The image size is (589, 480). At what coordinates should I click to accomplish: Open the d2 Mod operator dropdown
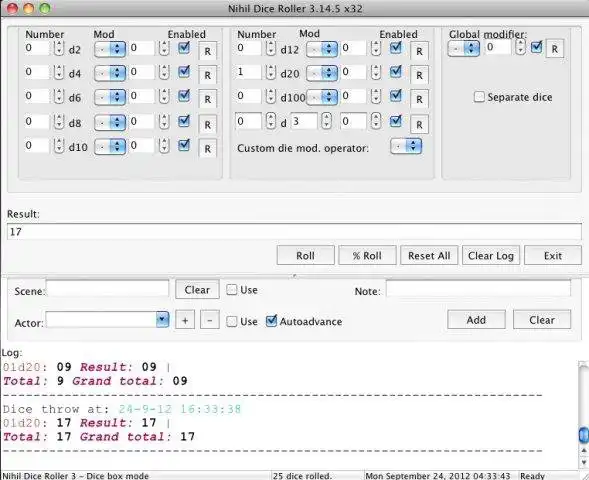tap(110, 49)
